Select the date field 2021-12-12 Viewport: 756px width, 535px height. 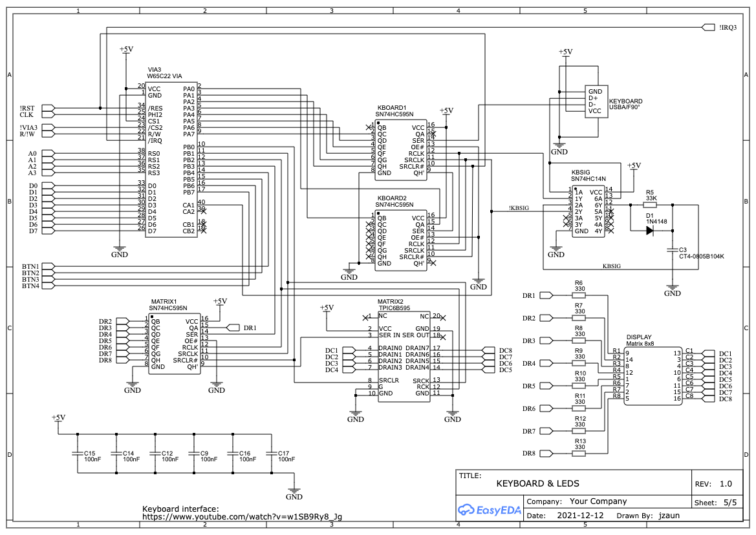(579, 516)
